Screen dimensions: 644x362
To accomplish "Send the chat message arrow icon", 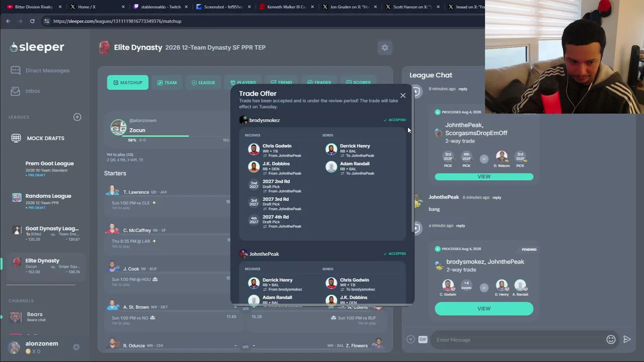I will pyautogui.click(x=627, y=339).
